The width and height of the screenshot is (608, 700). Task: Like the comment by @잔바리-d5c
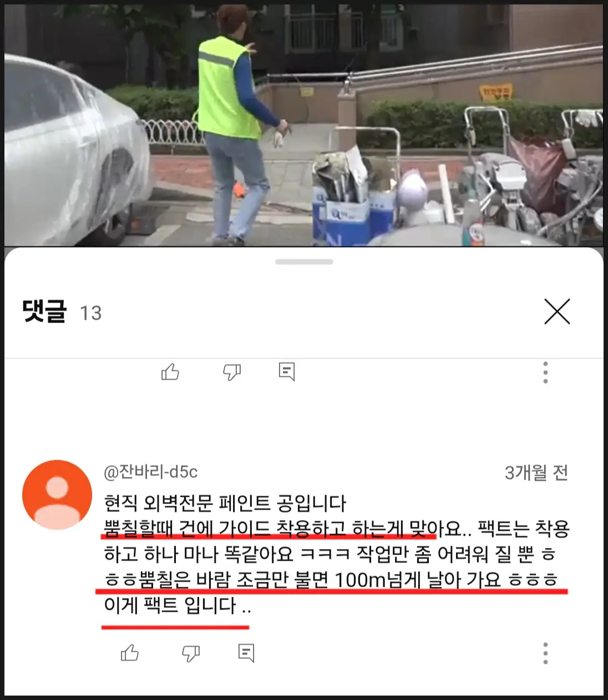coord(130,653)
